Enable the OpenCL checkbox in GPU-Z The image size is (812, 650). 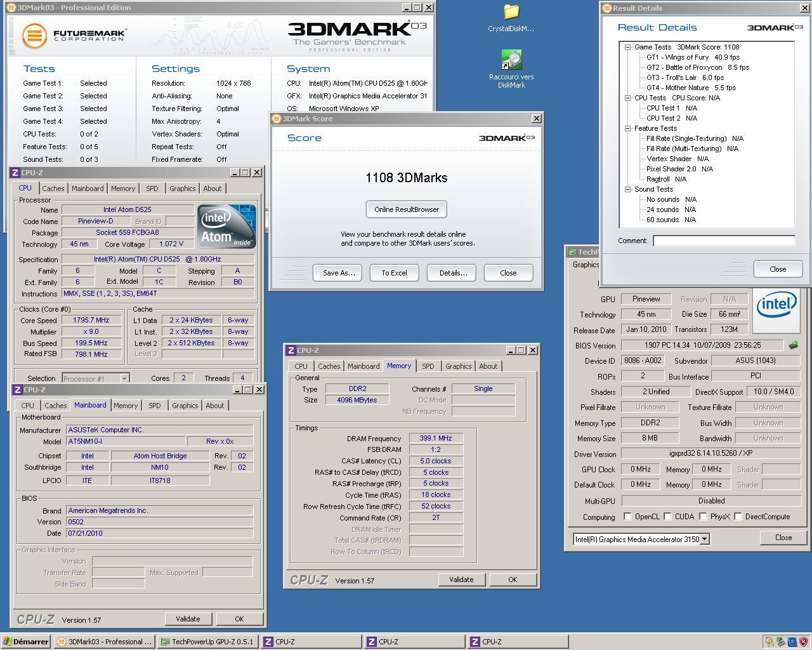tap(628, 517)
